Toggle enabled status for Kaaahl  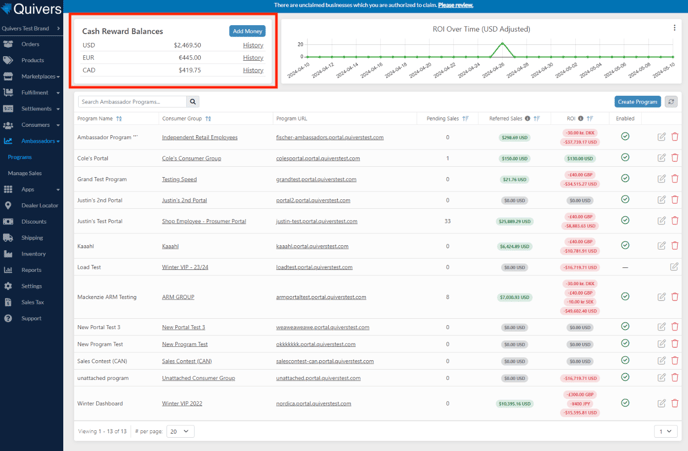[x=625, y=245]
